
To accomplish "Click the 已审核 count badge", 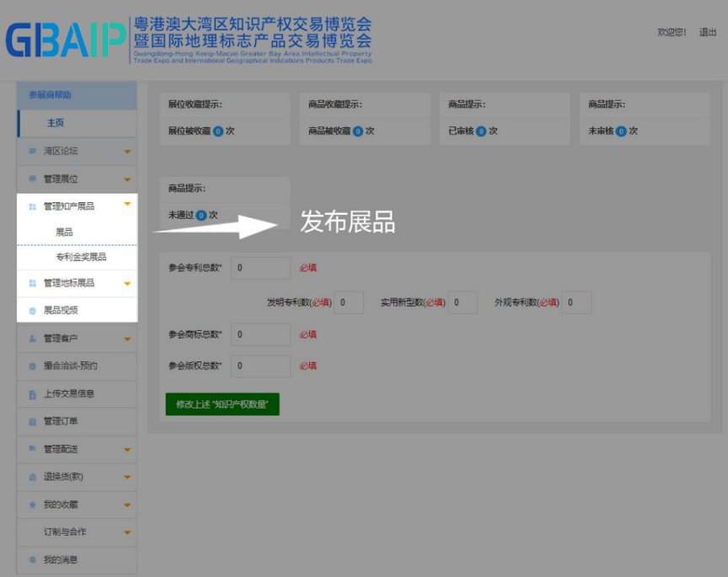I will (x=481, y=131).
